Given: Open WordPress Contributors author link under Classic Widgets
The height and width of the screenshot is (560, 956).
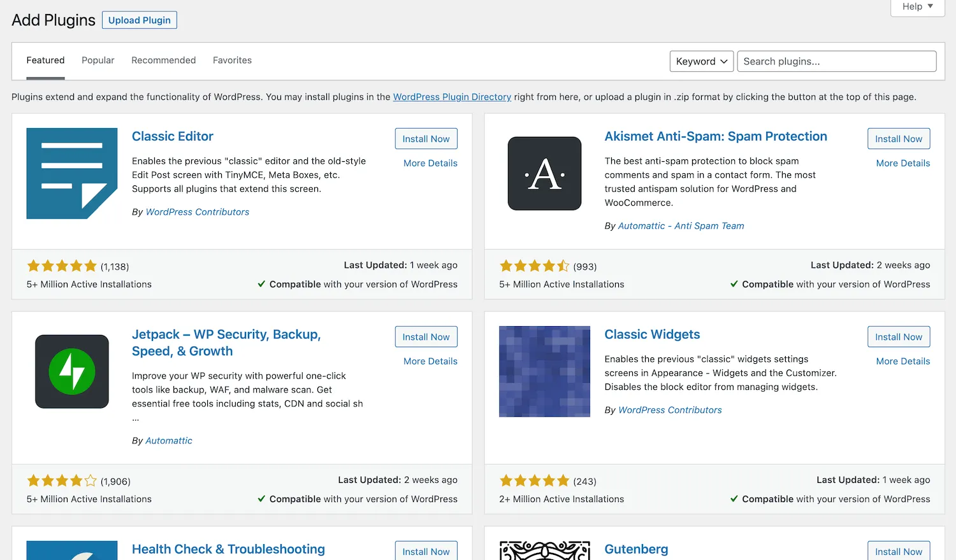Looking at the screenshot, I should coord(670,410).
